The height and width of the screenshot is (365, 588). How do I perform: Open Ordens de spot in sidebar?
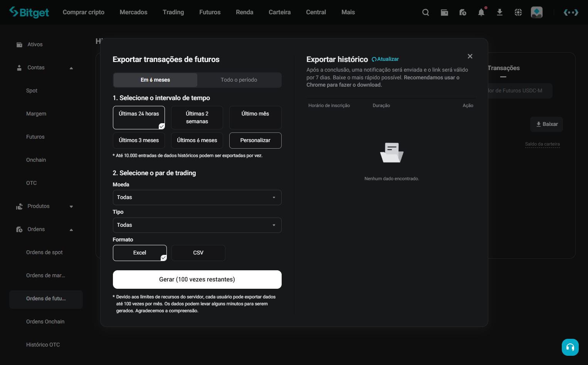[x=44, y=253]
